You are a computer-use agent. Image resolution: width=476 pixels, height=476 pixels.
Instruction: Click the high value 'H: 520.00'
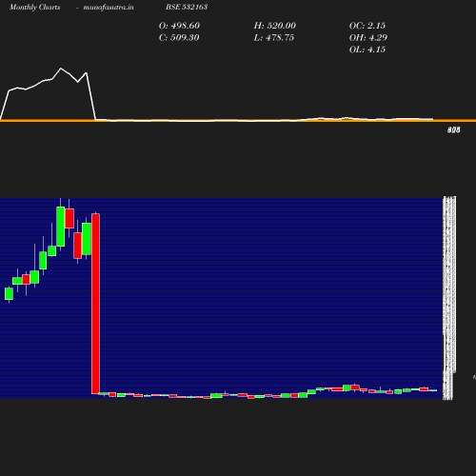tap(275, 26)
